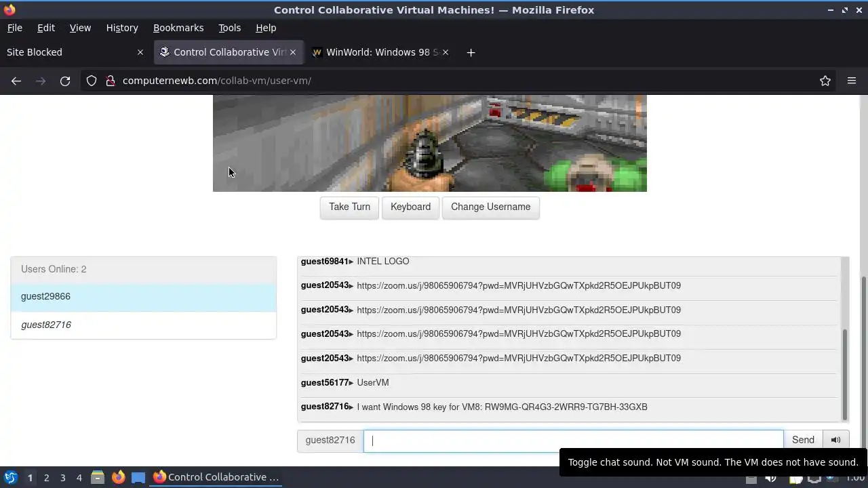This screenshot has width=868, height=488.
Task: Send the chat message
Action: pos(803,440)
